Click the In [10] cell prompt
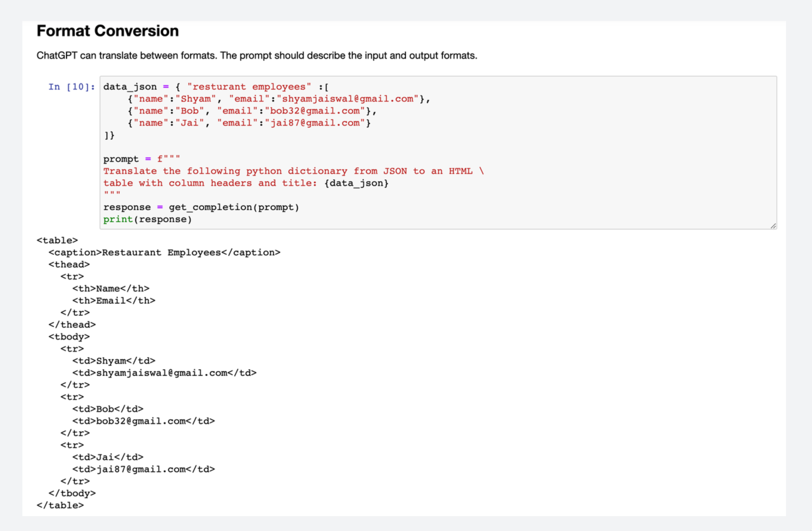 [71, 87]
